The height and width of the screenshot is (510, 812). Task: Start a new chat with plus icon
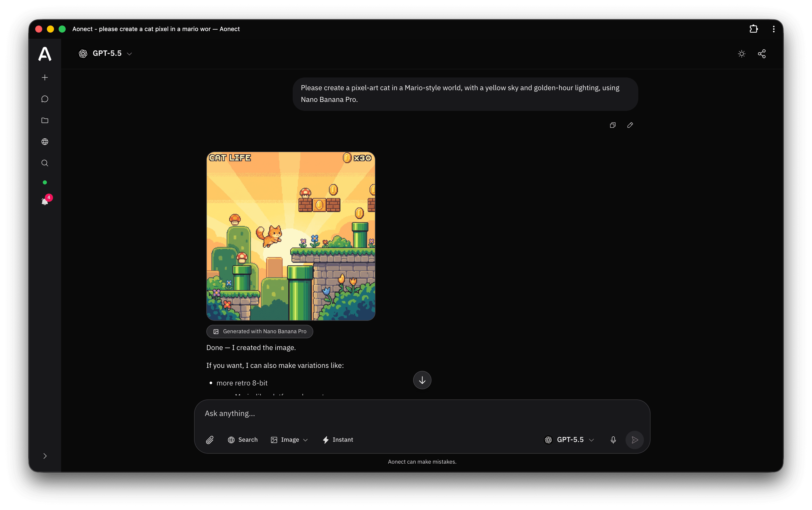click(x=45, y=78)
